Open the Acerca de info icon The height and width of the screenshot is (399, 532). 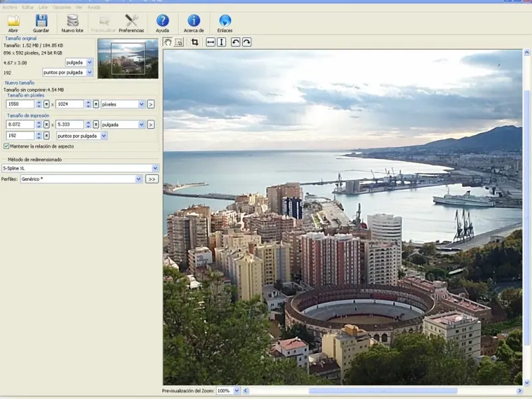tap(194, 21)
